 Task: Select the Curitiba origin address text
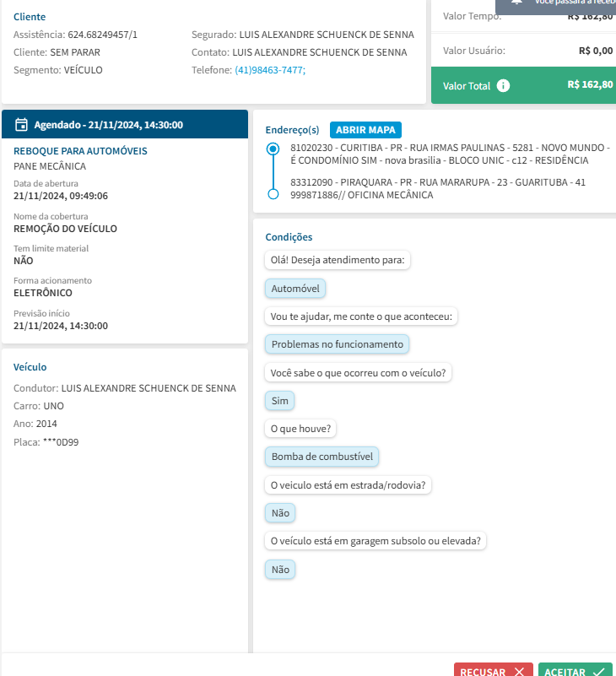(439, 154)
